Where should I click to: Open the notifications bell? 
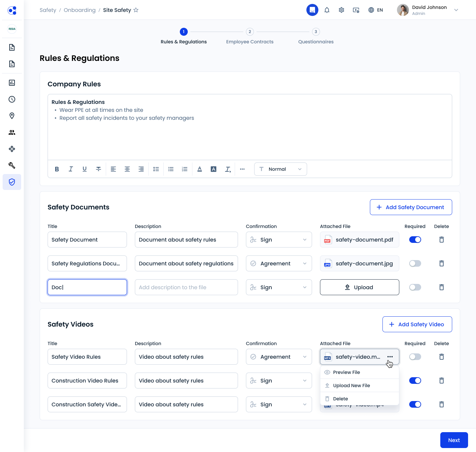pyautogui.click(x=327, y=10)
